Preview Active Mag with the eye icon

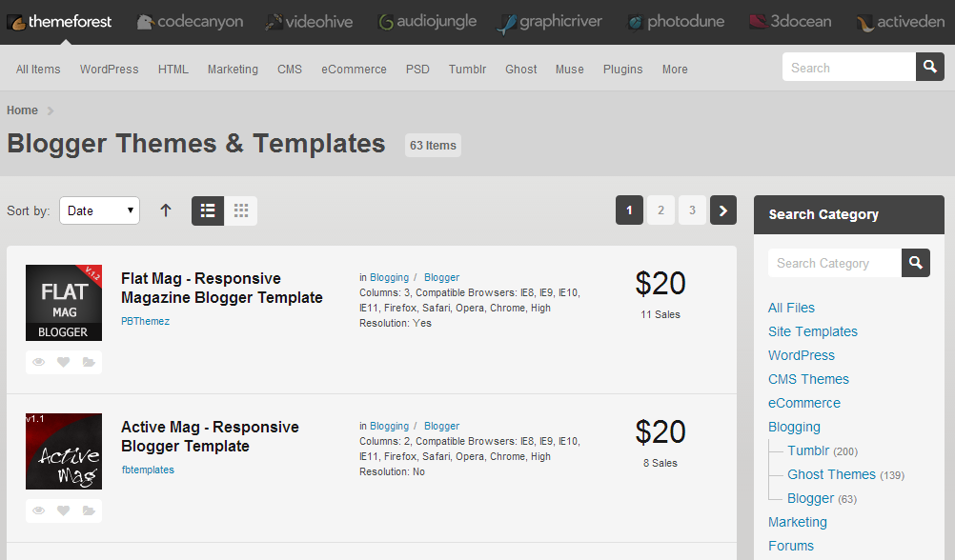38,510
